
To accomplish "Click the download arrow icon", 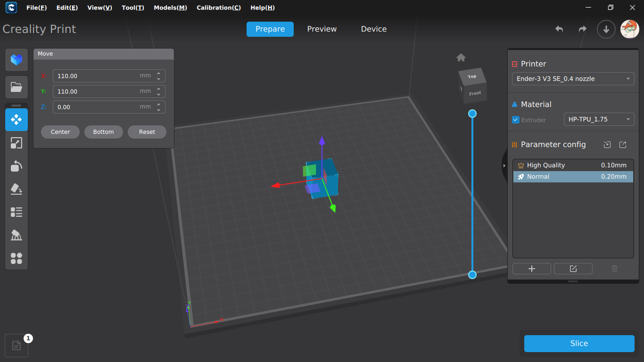I will click(x=606, y=29).
